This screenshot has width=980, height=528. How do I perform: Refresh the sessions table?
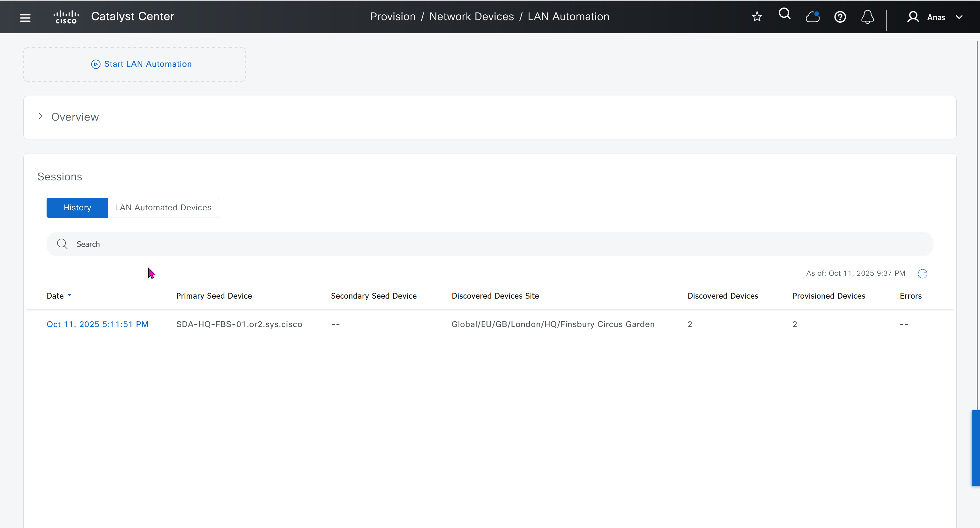923,273
